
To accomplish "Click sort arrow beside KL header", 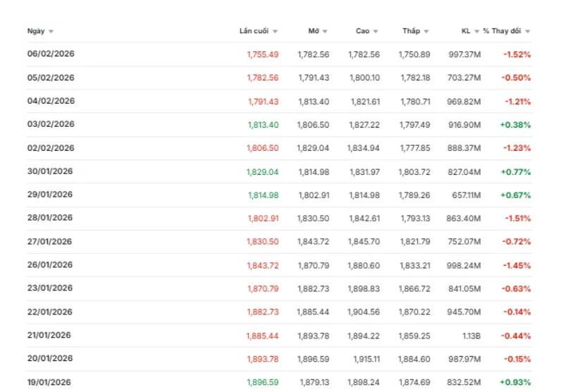I will [x=476, y=32].
